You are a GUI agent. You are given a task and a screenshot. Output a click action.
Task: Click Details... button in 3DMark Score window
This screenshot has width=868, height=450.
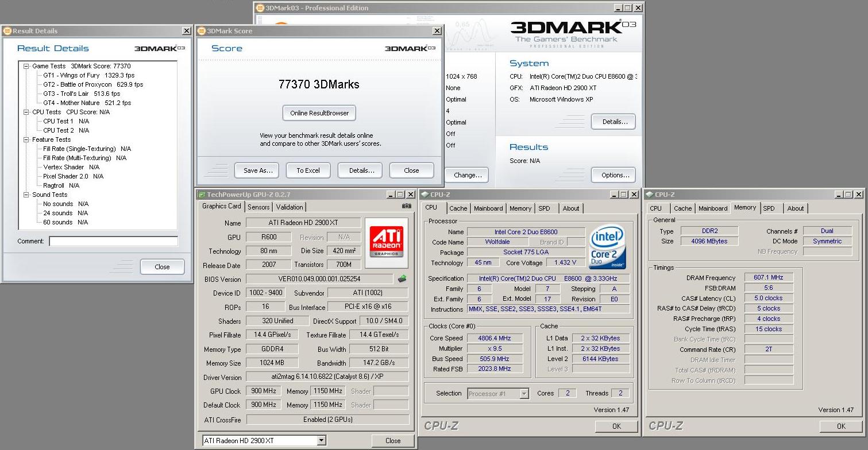click(360, 170)
